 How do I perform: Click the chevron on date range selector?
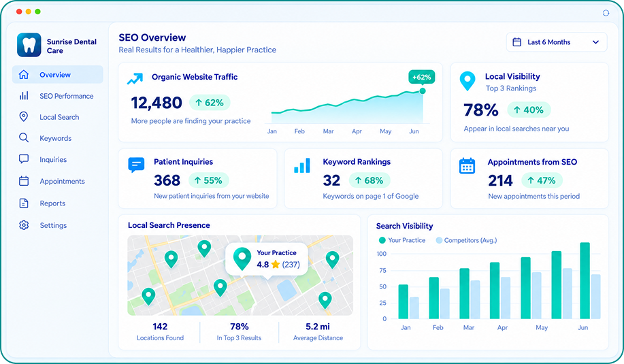pos(595,42)
